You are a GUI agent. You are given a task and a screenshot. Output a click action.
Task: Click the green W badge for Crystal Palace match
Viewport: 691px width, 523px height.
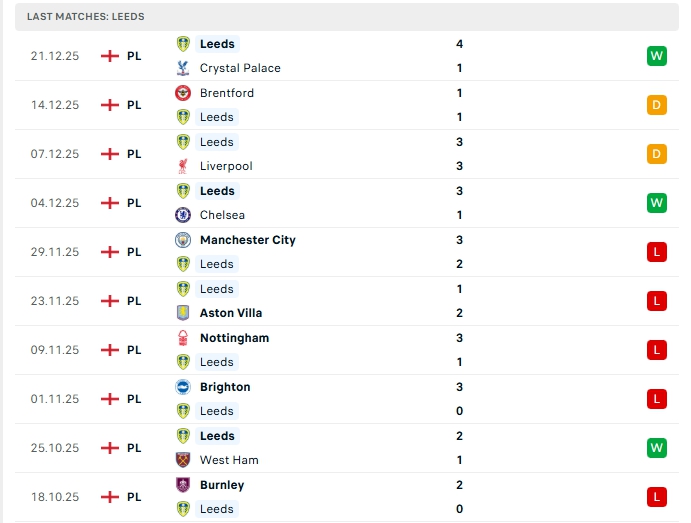click(x=656, y=56)
